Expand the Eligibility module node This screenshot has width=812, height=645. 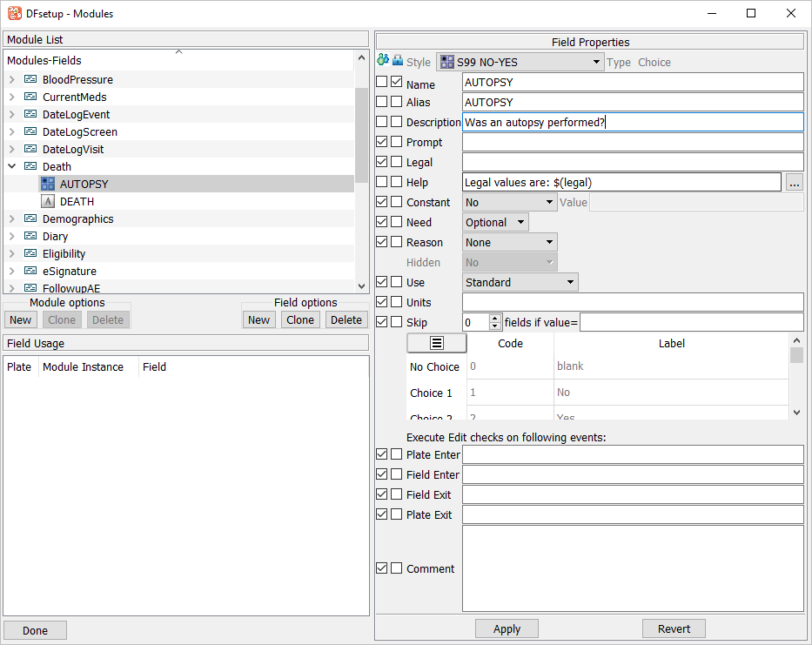[12, 253]
